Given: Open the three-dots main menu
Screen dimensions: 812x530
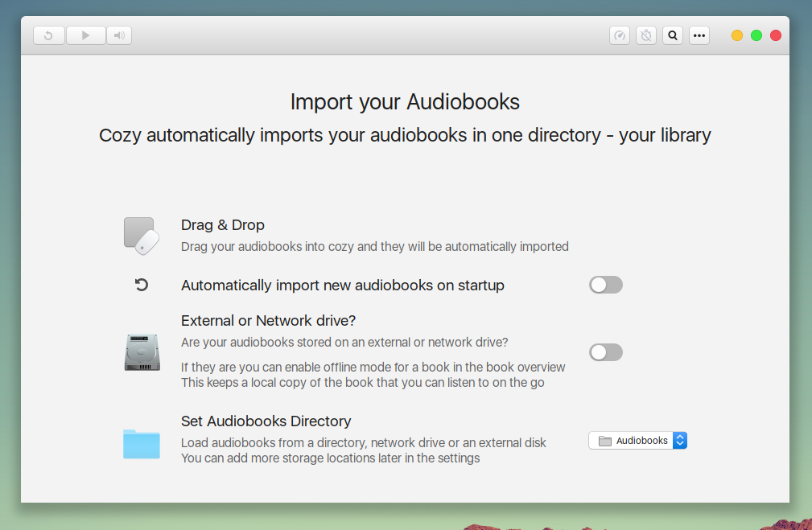Looking at the screenshot, I should click(699, 35).
